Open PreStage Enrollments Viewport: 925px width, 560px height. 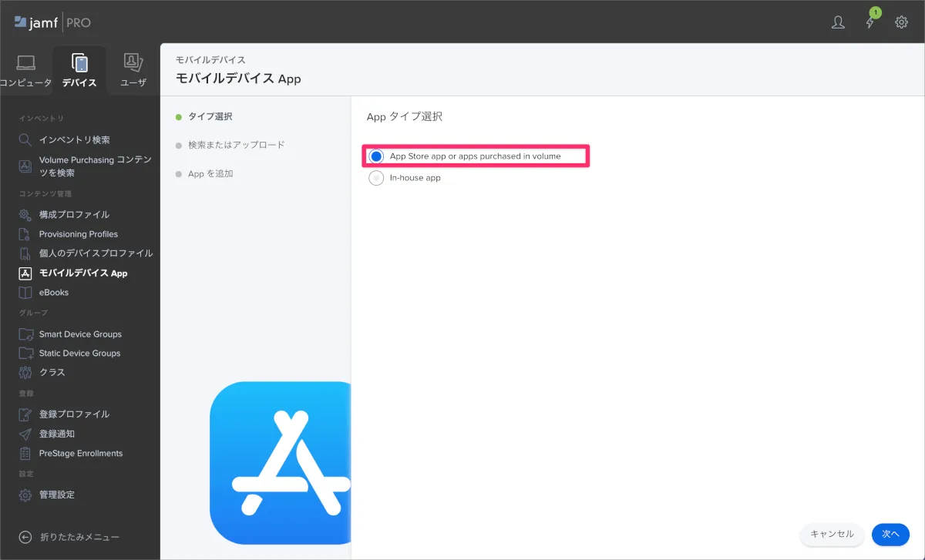[x=81, y=453]
